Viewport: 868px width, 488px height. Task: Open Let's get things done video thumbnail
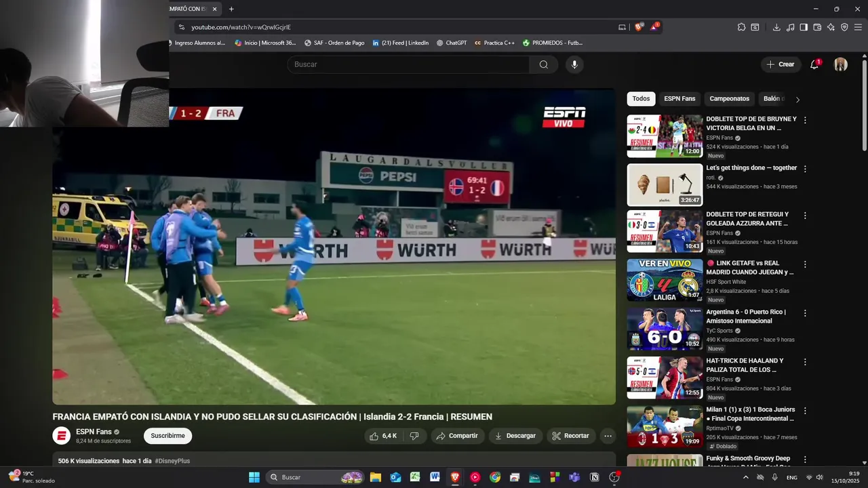pyautogui.click(x=665, y=185)
